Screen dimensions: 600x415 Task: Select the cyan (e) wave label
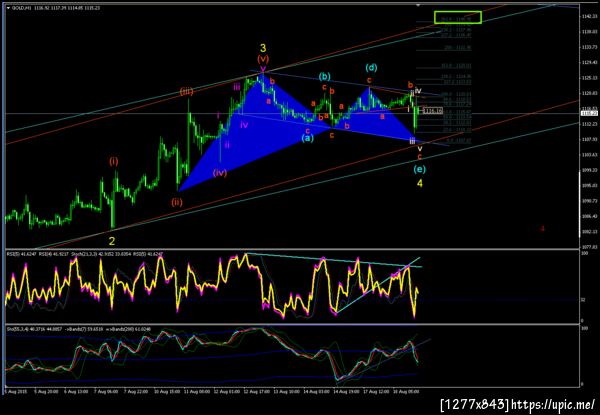point(420,169)
